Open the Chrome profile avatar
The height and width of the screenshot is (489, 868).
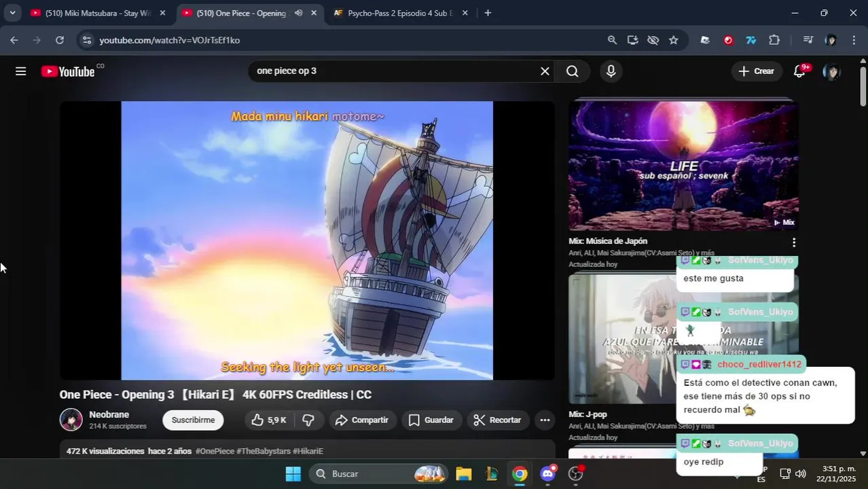[831, 40]
